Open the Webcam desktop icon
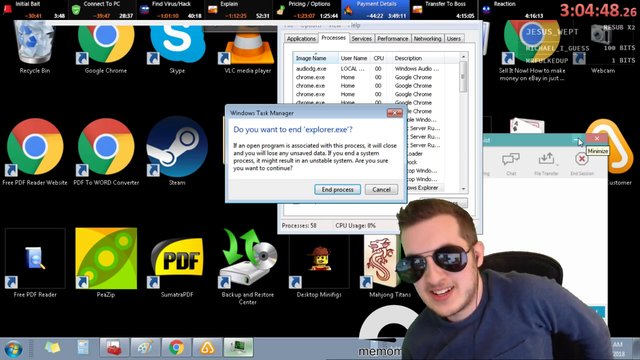The width and height of the screenshot is (640, 360). tap(603, 49)
